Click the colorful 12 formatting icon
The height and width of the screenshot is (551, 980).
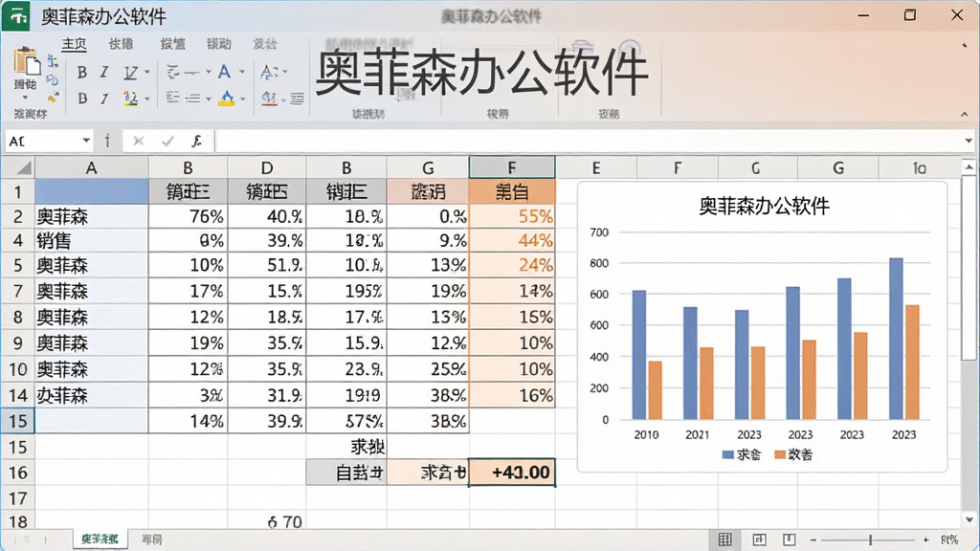130,99
